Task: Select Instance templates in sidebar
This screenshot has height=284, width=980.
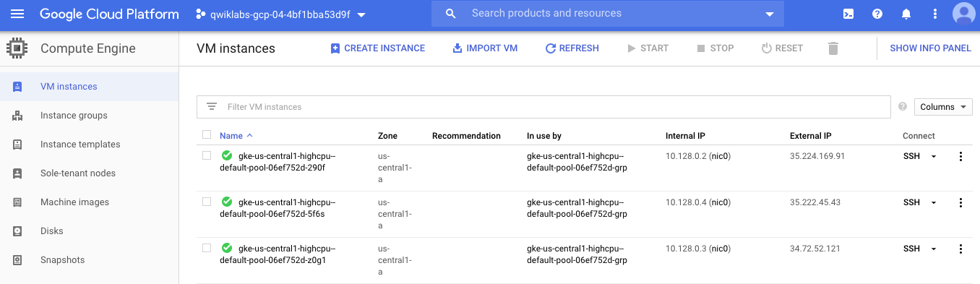Action: pyautogui.click(x=80, y=145)
